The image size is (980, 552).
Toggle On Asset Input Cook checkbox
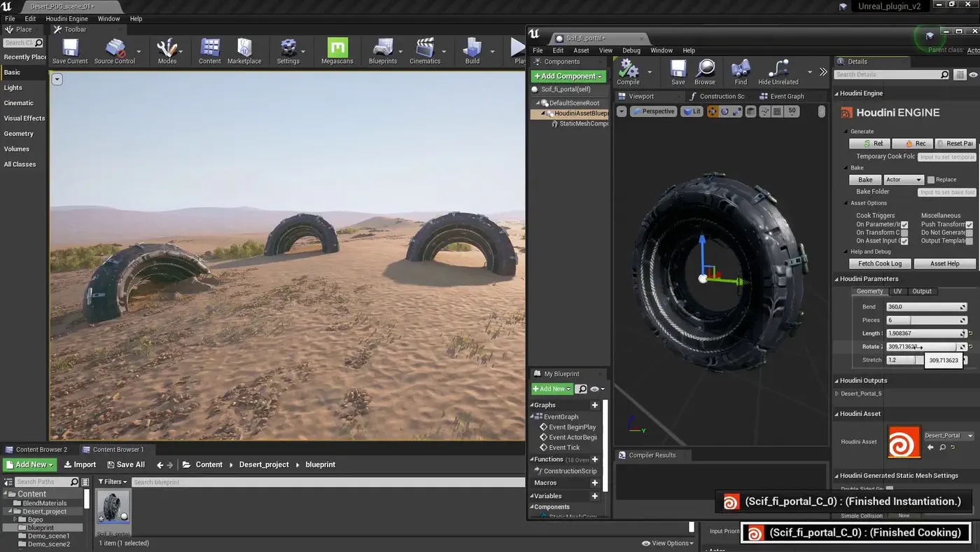tap(904, 241)
